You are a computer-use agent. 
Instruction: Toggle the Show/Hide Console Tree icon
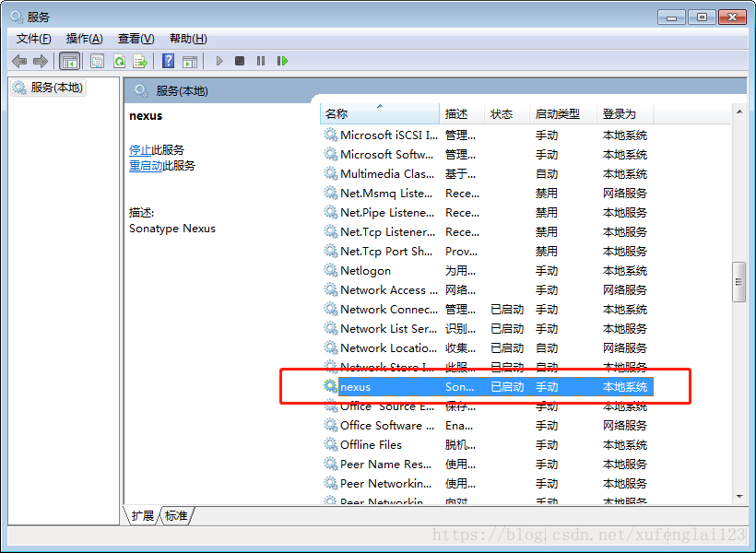point(69,61)
